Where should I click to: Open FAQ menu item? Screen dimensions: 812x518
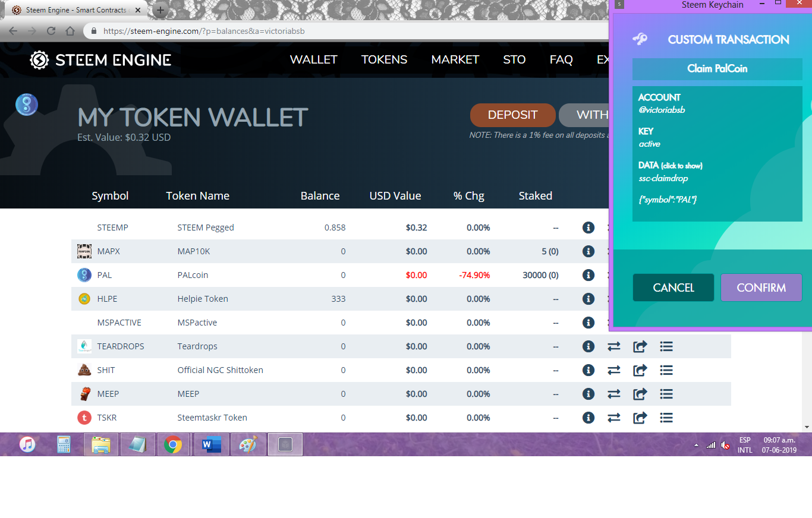pos(561,59)
